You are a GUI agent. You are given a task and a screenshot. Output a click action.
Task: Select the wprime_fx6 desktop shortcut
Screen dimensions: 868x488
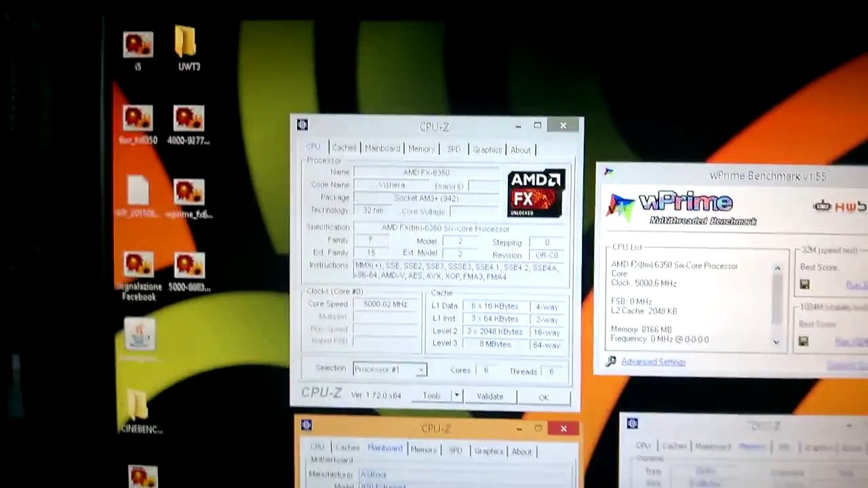pyautogui.click(x=189, y=198)
